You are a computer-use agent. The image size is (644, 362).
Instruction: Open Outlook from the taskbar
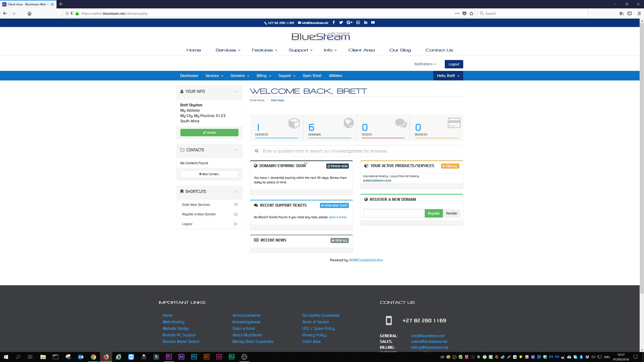click(x=80, y=357)
